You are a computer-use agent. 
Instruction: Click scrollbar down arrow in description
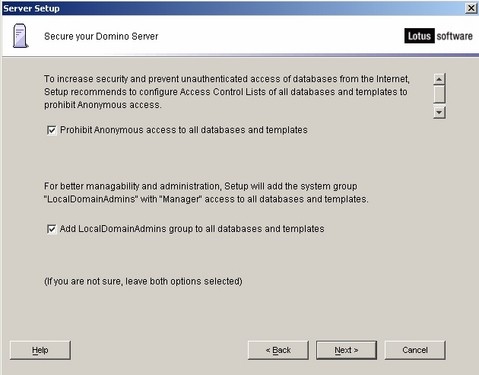point(439,112)
